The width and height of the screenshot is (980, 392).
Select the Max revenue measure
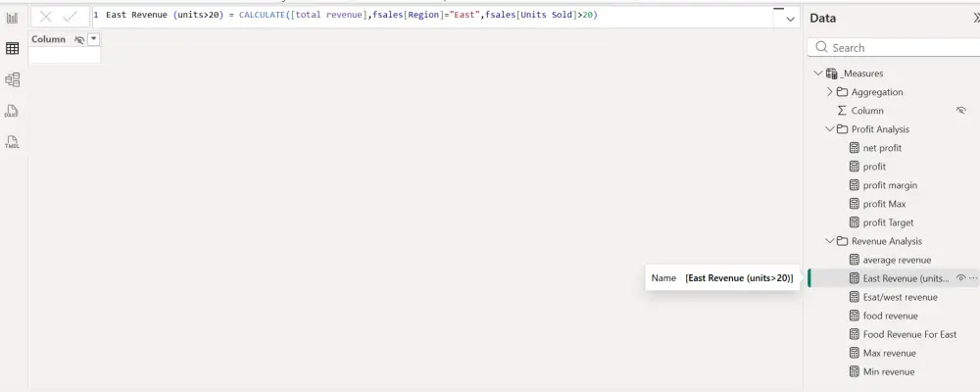(890, 353)
